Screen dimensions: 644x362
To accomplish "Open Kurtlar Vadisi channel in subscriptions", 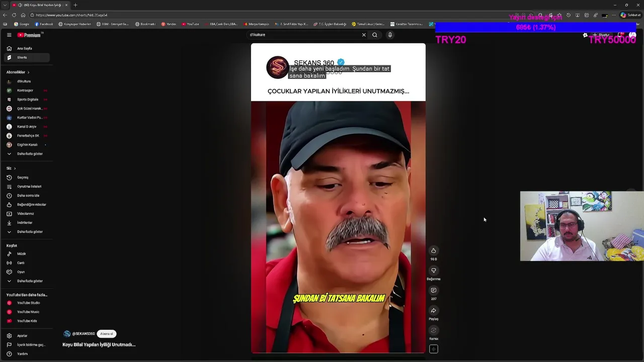I will [26, 118].
